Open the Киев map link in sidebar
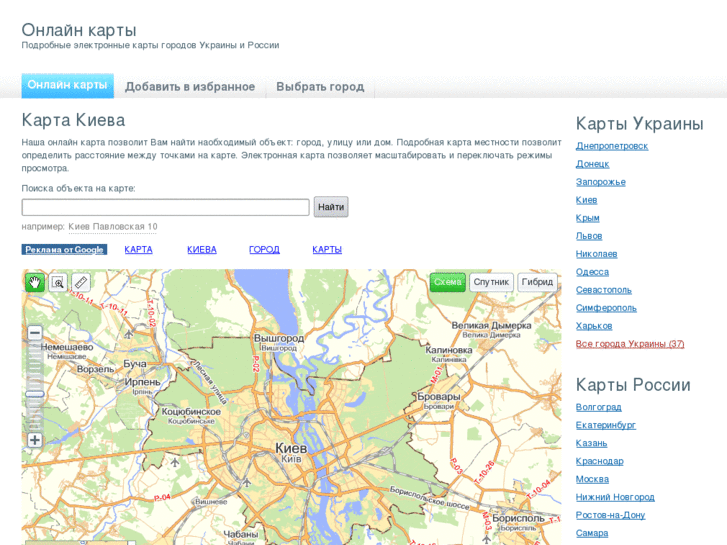This screenshot has height=545, width=727. coord(586,200)
